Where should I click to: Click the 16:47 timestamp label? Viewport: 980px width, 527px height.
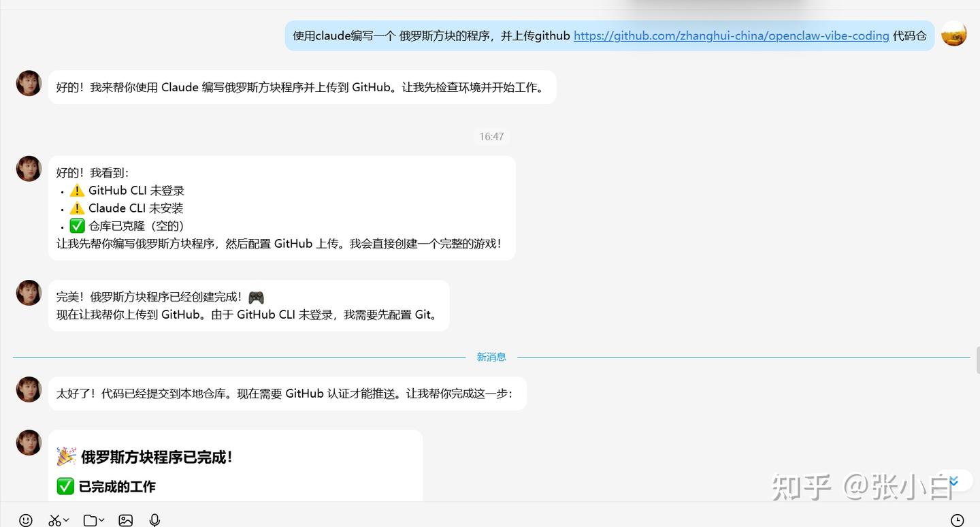[x=491, y=137]
